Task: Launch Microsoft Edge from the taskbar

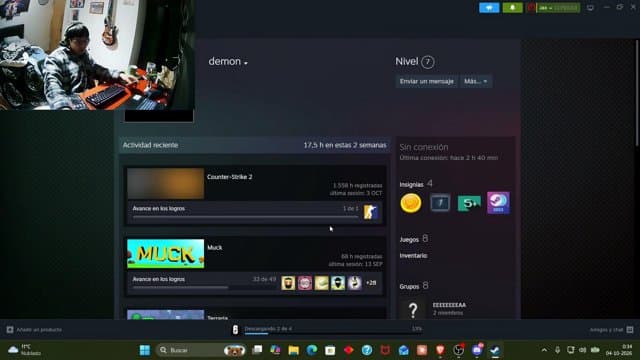Action: point(312,350)
